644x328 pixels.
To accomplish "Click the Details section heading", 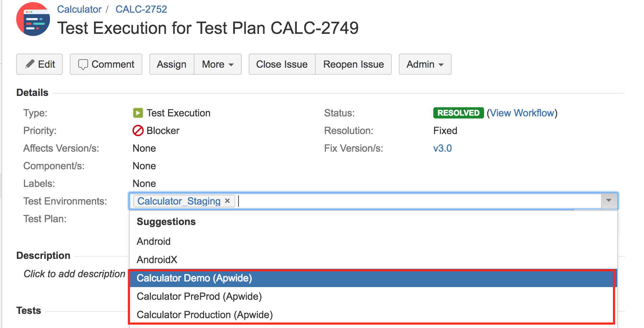I will pos(32,92).
